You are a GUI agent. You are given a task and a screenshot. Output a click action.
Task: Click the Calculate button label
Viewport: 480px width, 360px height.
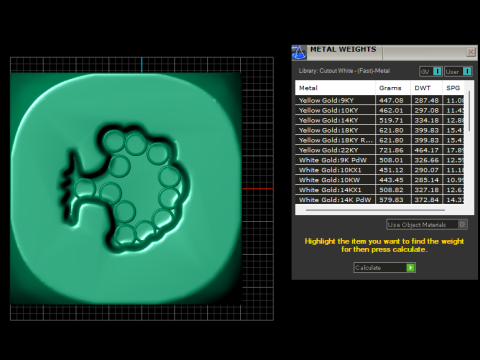[x=368, y=268]
